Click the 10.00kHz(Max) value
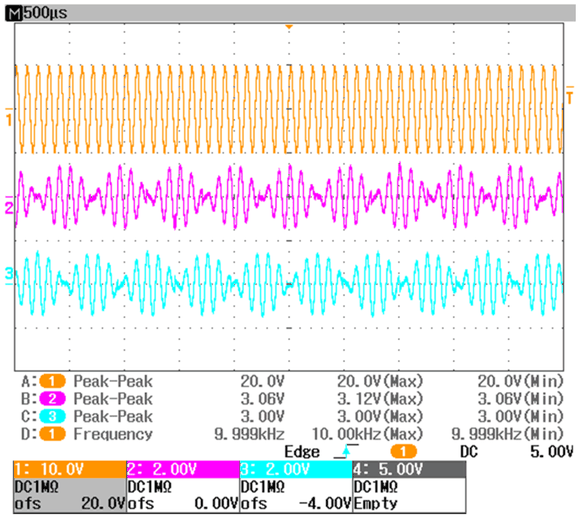 pos(367,434)
